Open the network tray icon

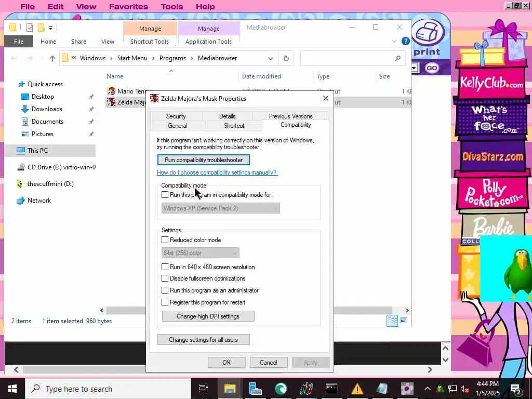(453, 389)
